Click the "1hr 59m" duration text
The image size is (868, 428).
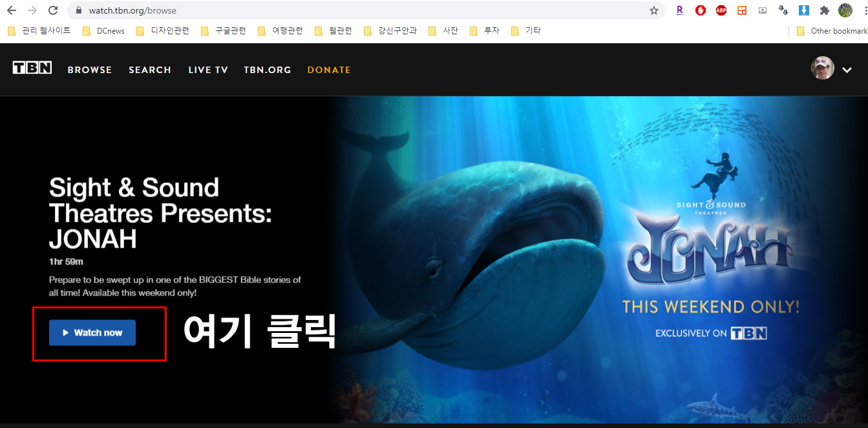pyautogui.click(x=66, y=262)
